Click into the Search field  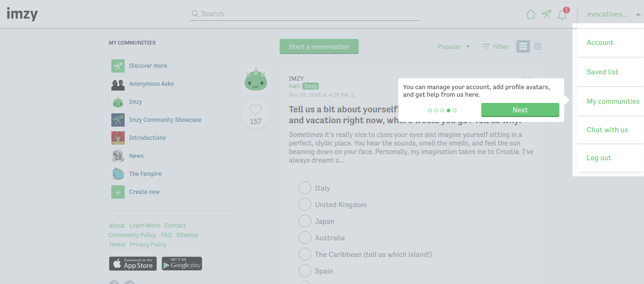point(304,14)
